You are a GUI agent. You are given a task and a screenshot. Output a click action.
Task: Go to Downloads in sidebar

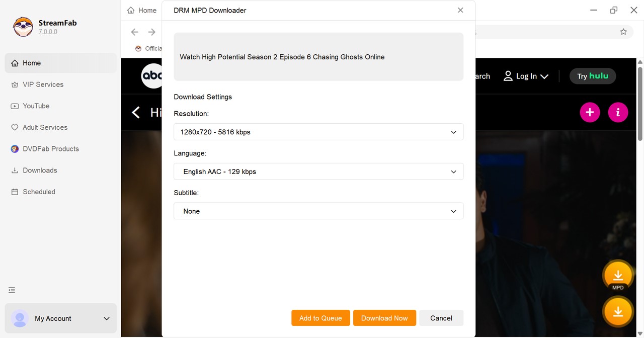[40, 171]
